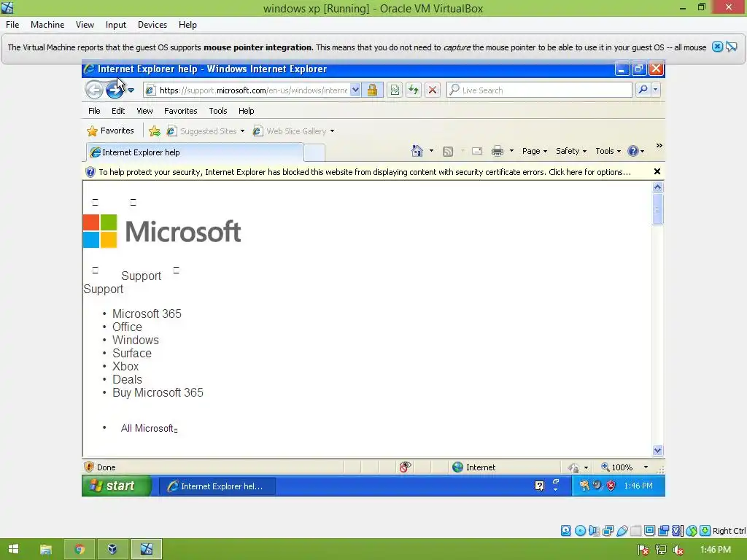This screenshot has height=560, width=747.
Task: Open the zoom level 100% dropdown arrow
Action: (646, 467)
